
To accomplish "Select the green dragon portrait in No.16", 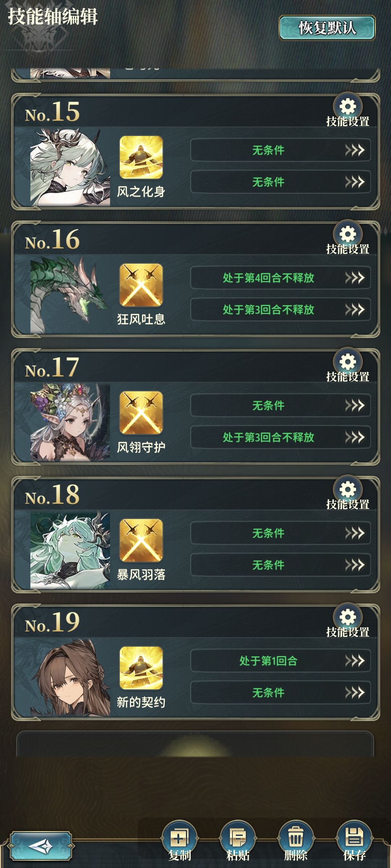I will (x=70, y=295).
